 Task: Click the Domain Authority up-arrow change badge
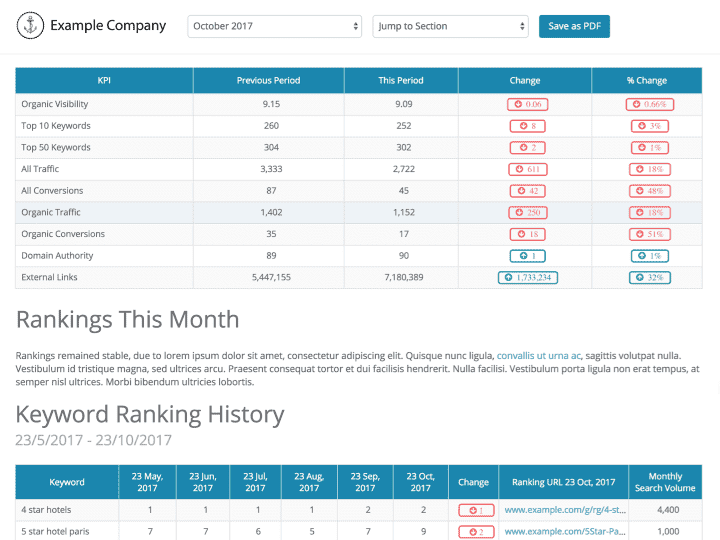[x=525, y=256]
